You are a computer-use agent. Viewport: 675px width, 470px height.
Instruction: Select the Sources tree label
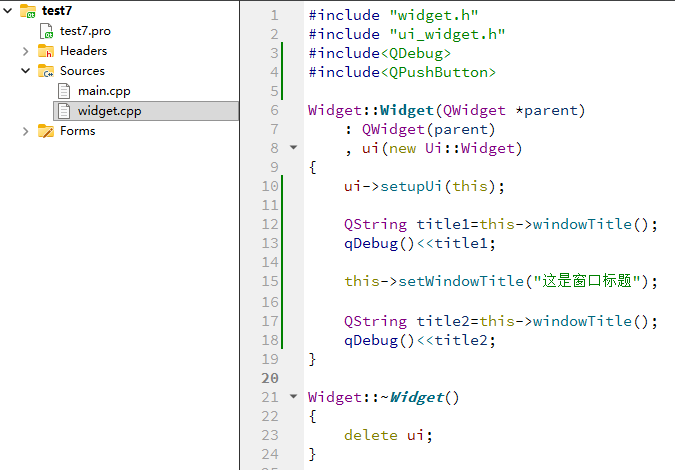82,71
